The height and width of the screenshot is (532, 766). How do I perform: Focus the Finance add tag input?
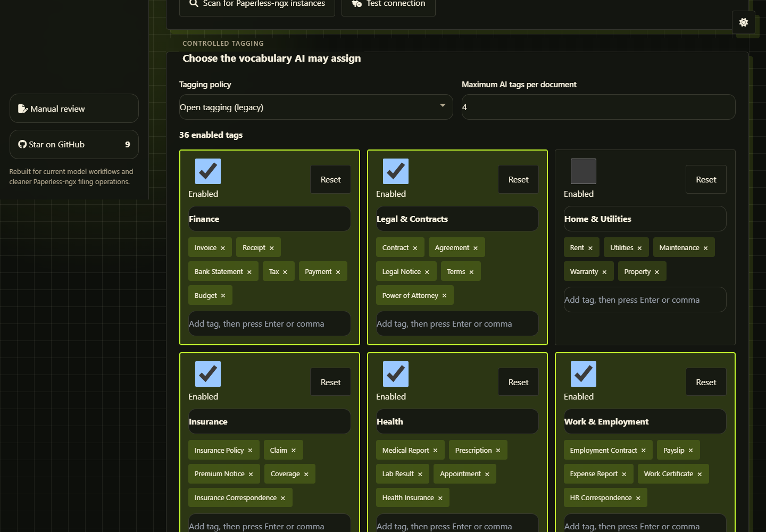click(x=270, y=323)
